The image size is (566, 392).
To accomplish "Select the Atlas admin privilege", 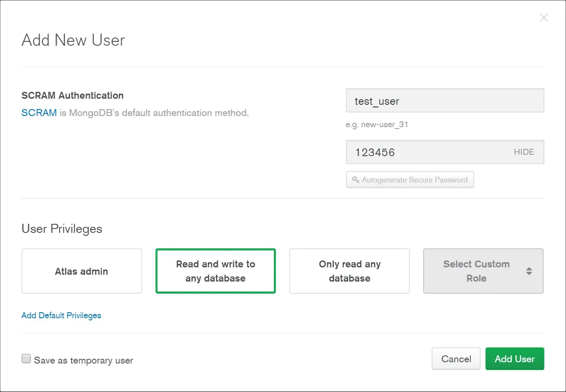I will coord(82,271).
